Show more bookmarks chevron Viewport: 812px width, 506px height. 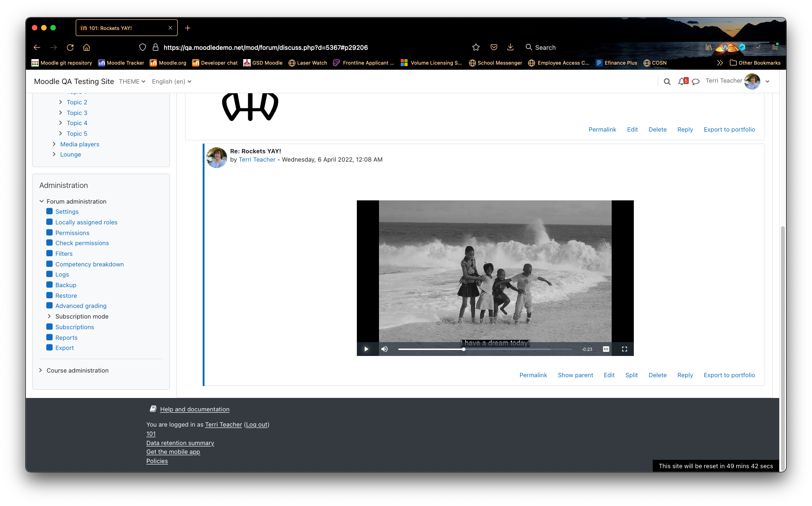coord(720,63)
